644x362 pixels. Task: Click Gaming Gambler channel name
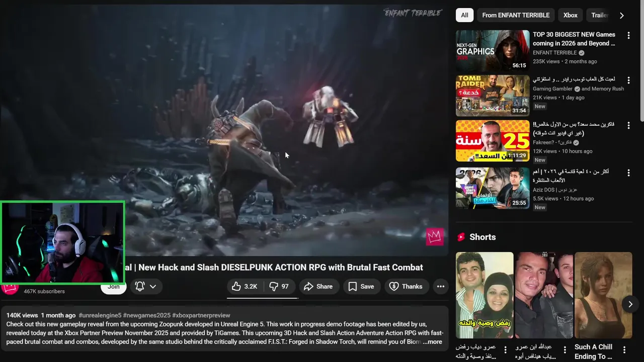(552, 89)
